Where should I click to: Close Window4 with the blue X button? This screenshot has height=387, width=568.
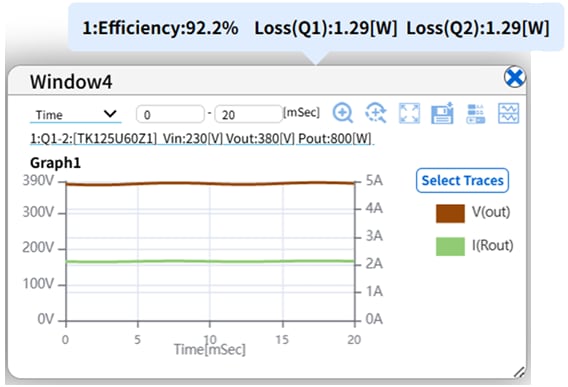pos(515,77)
